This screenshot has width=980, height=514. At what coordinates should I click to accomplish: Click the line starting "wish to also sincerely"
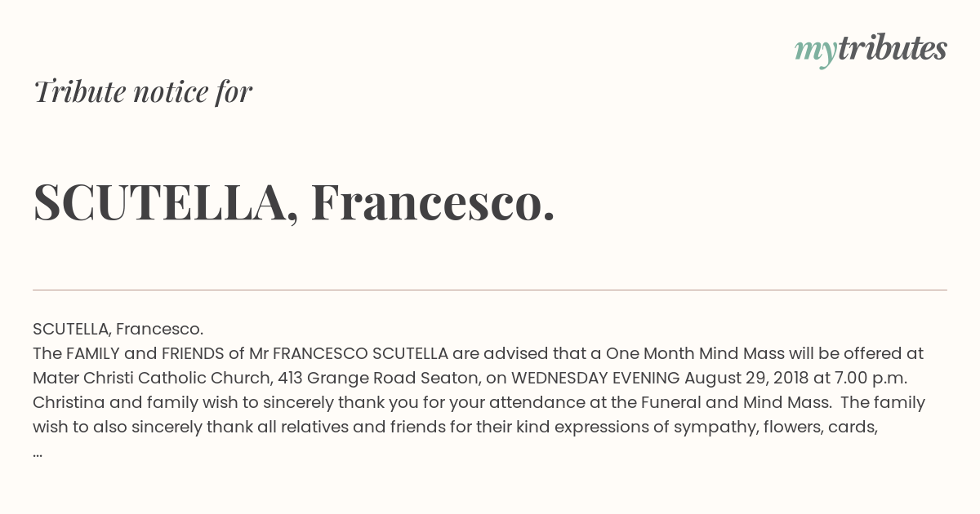point(455,427)
